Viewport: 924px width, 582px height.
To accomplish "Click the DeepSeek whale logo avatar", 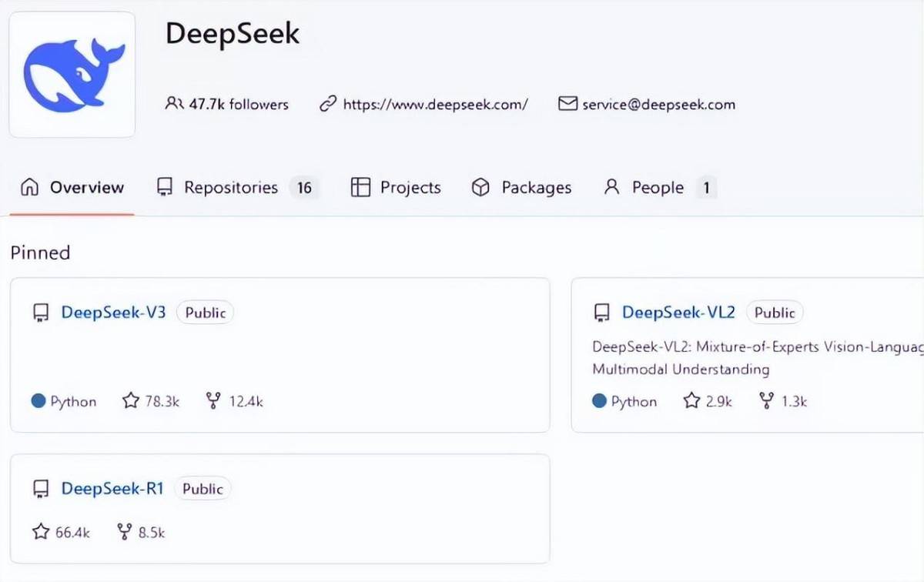I will 72,74.
